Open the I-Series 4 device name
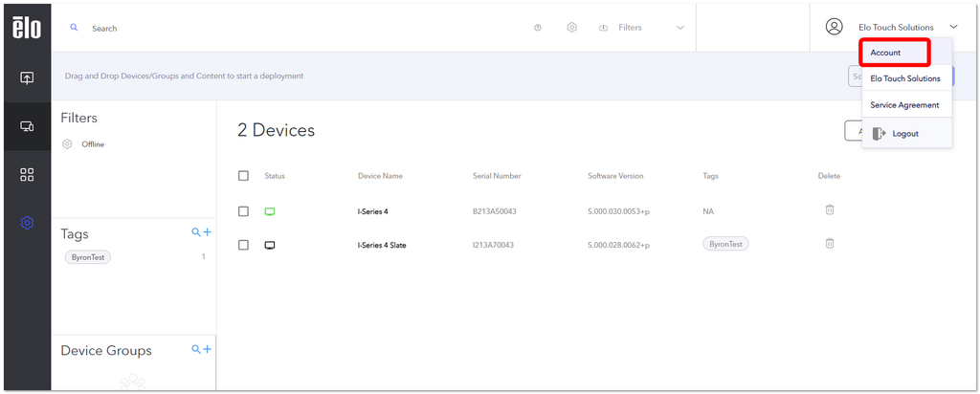980x394 pixels. [372, 211]
